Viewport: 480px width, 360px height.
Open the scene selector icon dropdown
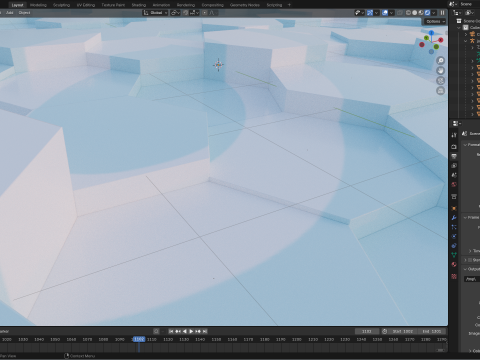pyautogui.click(x=453, y=4)
